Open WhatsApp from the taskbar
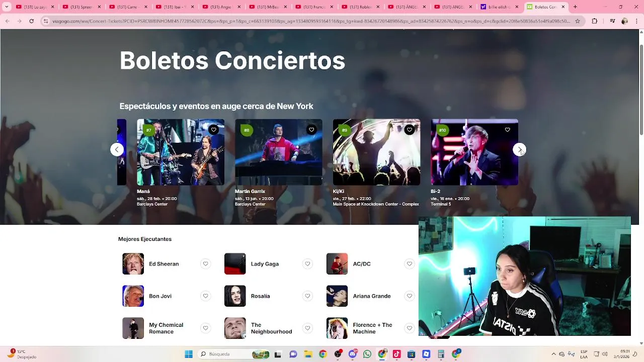 click(x=367, y=354)
